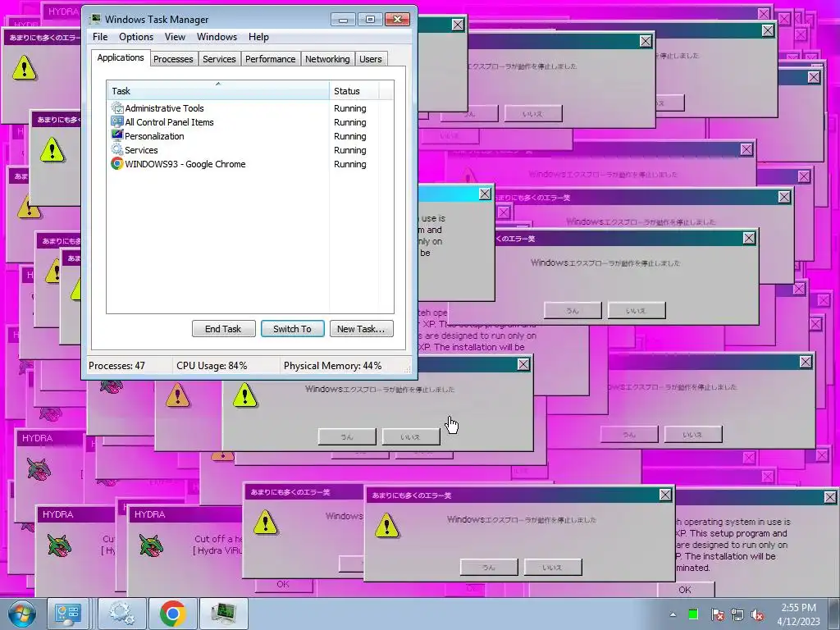This screenshot has height=630, width=840.
Task: Sort the list by Status column header
Action: click(x=354, y=90)
